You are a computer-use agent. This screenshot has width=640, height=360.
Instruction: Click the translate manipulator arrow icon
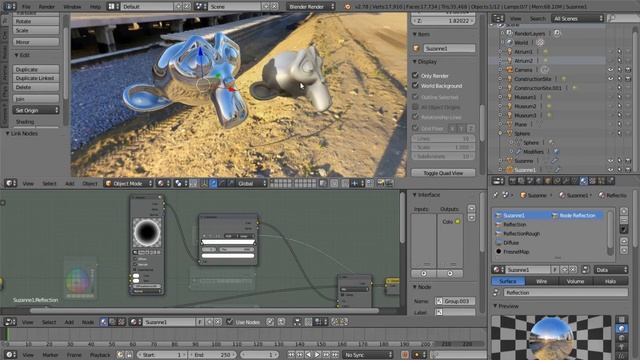click(x=213, y=184)
